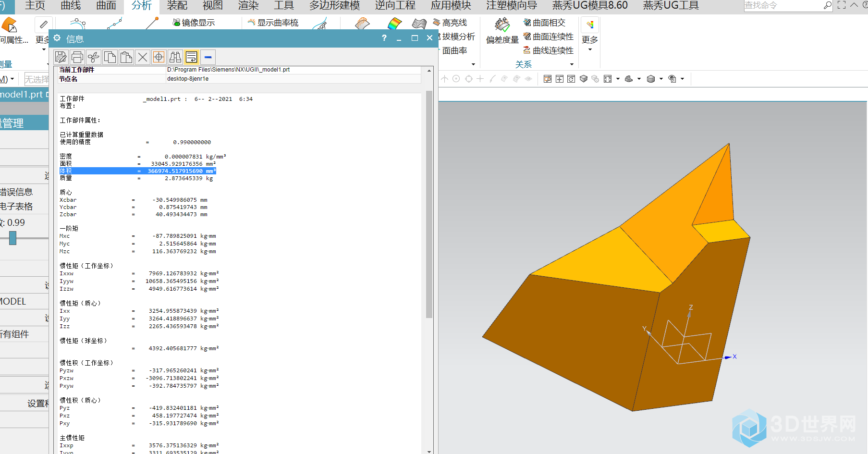Open the 拔模分析 draft analysis tool

click(x=456, y=37)
